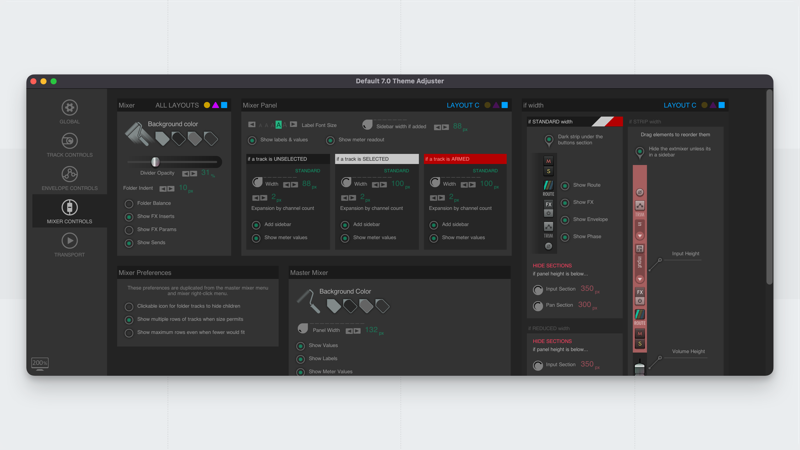Screen dimensions: 800x450
Task: Decrease label font size with left arrow
Action: click(252, 124)
